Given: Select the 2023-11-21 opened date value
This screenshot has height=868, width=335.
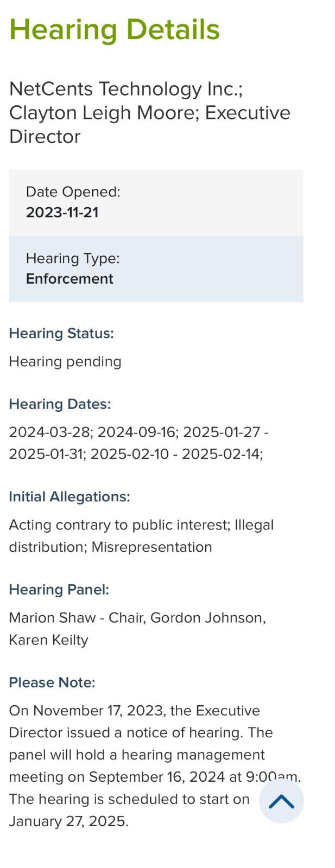Looking at the screenshot, I should click(x=62, y=212).
